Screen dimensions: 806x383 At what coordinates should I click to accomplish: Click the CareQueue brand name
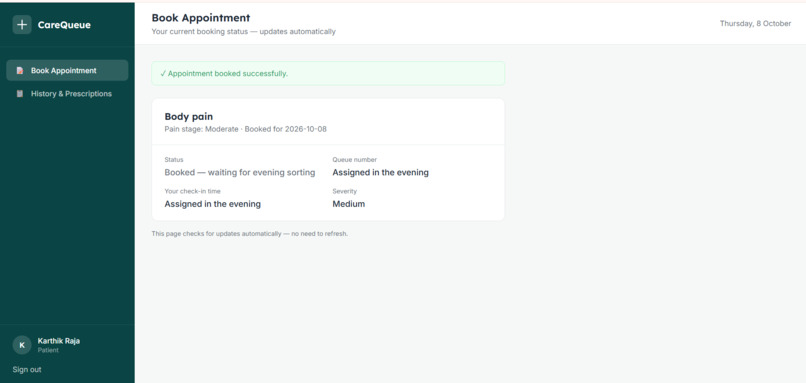(x=64, y=25)
